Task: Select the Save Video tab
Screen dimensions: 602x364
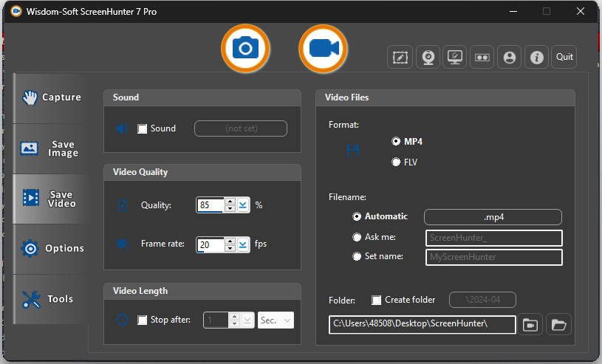Action: click(x=52, y=199)
